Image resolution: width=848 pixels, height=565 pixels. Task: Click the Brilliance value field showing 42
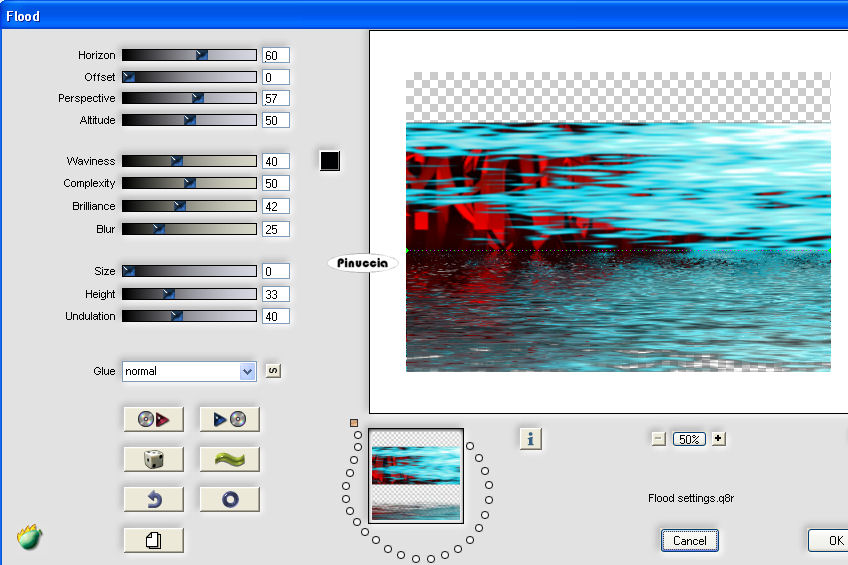276,206
